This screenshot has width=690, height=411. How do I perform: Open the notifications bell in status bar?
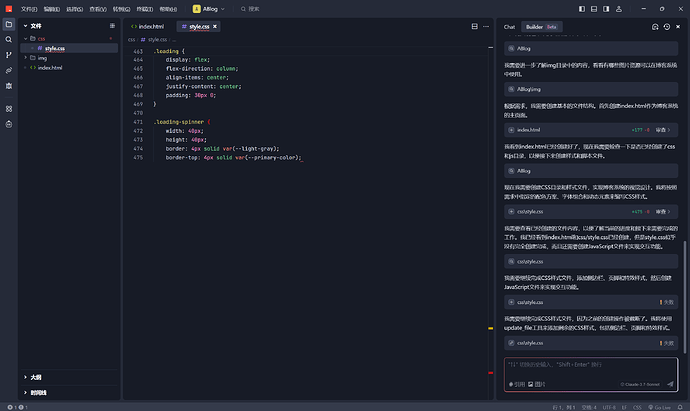pyautogui.click(x=680, y=407)
